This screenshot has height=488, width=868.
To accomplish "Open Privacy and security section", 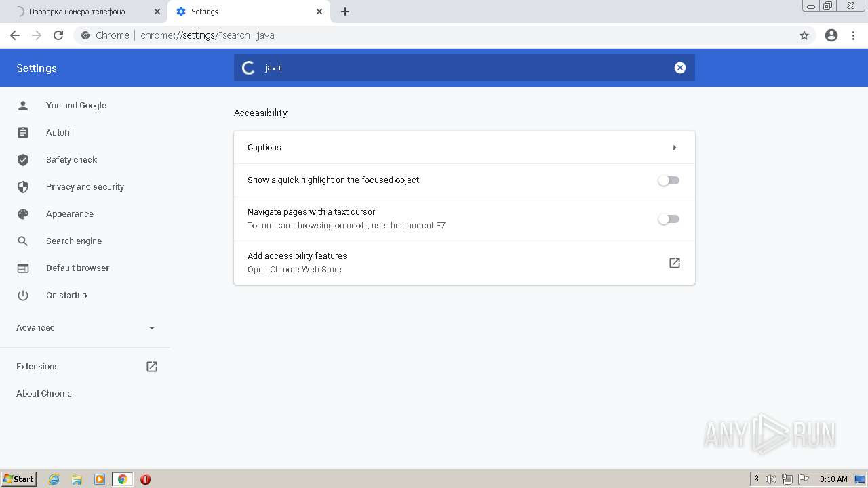I will click(85, 187).
